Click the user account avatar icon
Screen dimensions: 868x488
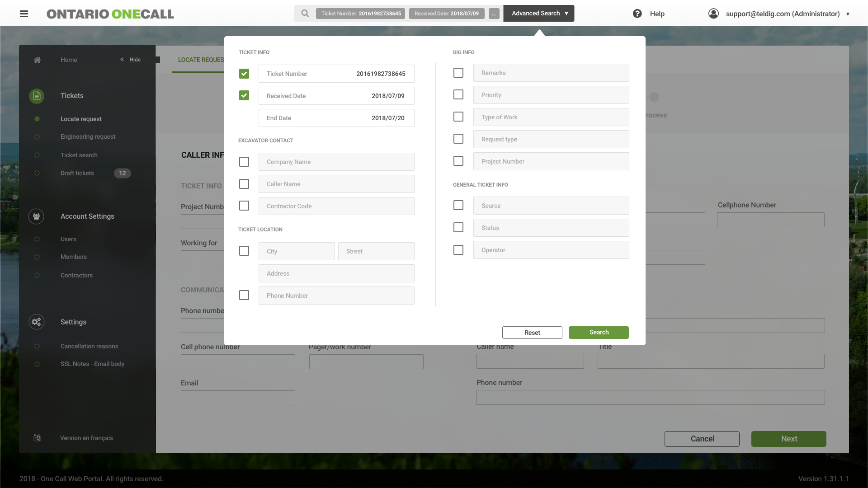pos(713,14)
